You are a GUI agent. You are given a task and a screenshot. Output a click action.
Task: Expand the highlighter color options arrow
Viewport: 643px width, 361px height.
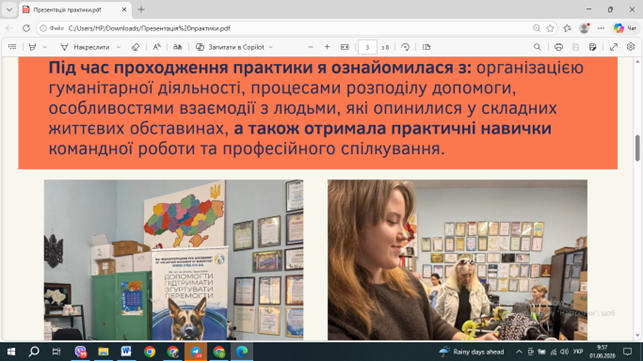tap(45, 47)
